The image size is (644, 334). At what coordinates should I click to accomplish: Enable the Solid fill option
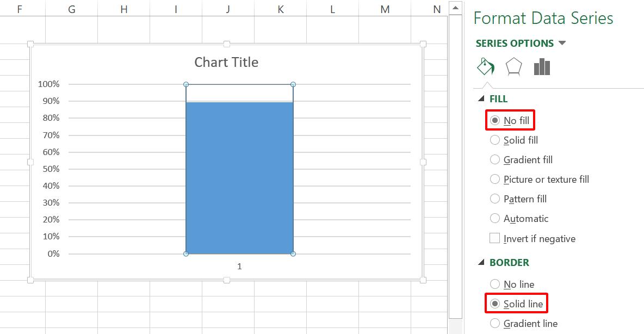click(x=495, y=140)
